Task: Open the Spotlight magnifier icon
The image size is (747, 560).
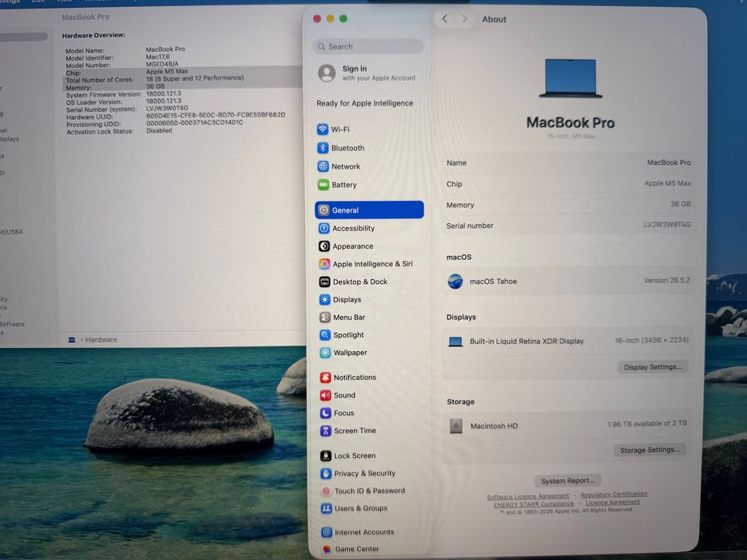Action: click(325, 334)
